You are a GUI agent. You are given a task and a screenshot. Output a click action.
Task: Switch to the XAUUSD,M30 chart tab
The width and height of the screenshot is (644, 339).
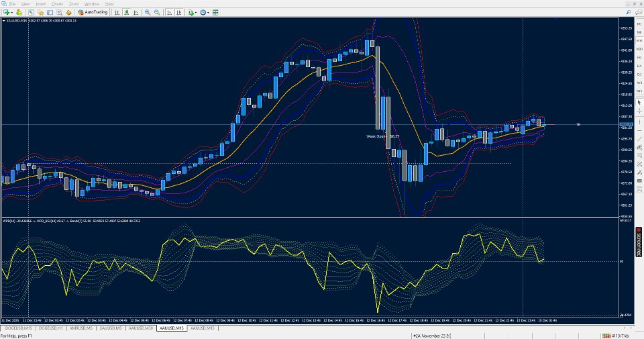(x=141, y=328)
